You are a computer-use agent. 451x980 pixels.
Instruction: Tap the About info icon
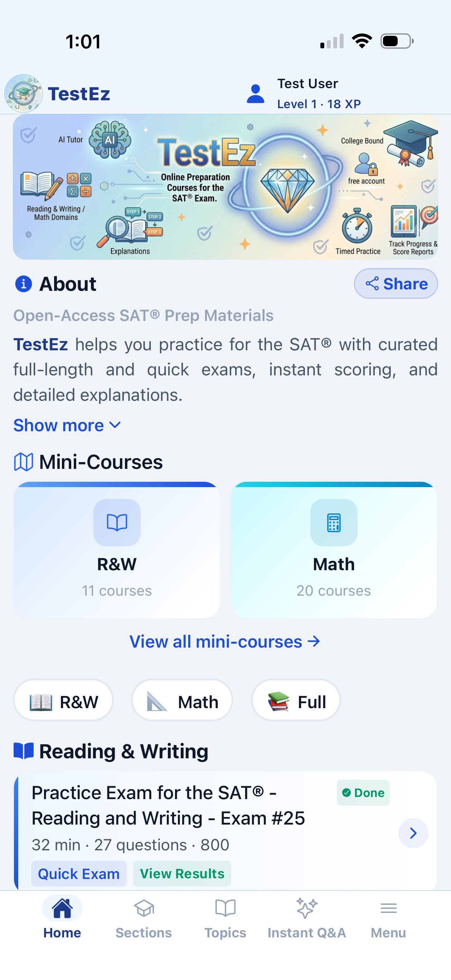coord(24,283)
